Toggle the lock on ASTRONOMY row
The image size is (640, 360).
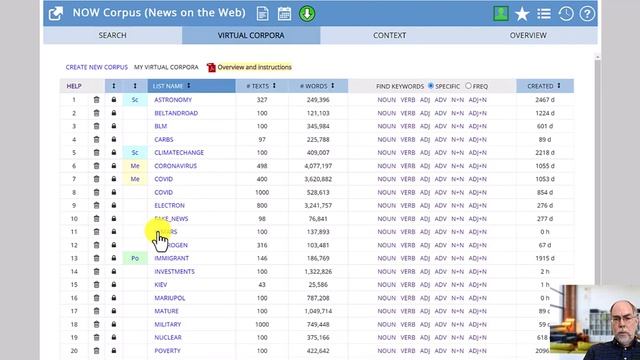coord(114,100)
